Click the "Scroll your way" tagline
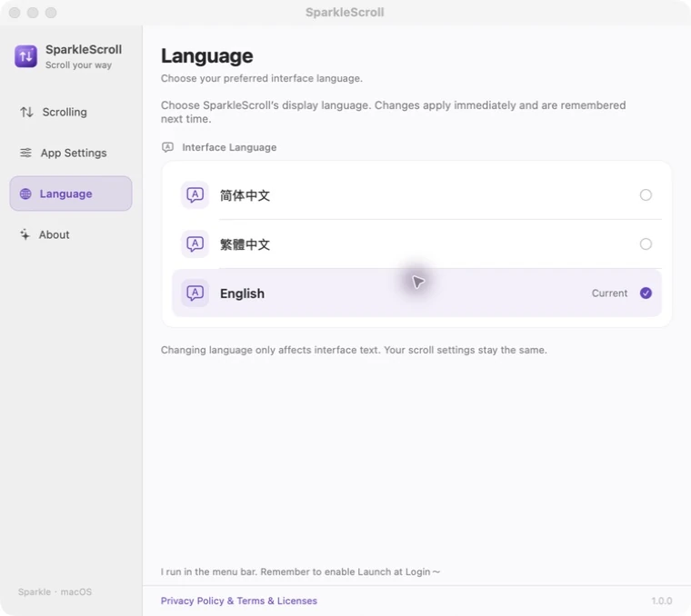 (78, 65)
